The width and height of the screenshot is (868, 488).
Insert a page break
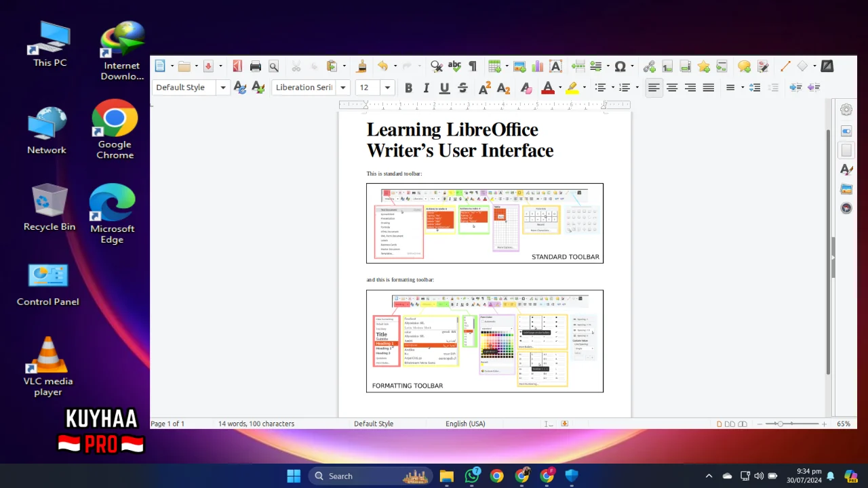[x=578, y=66]
